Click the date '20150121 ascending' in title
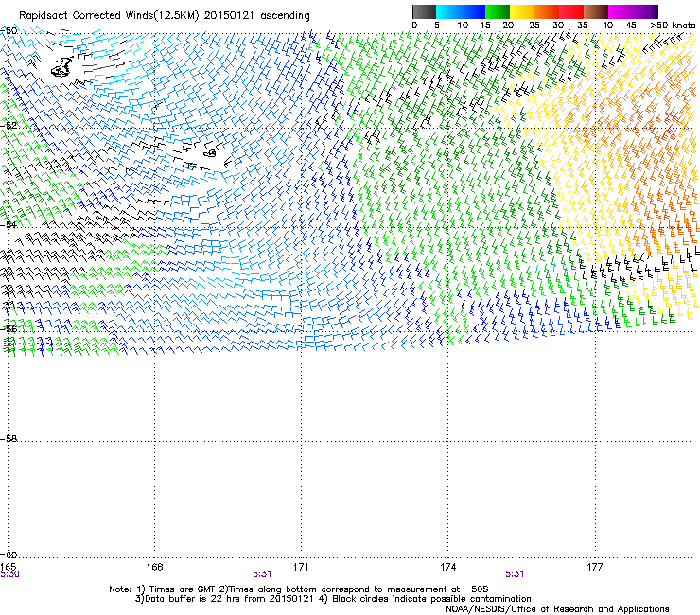 [256, 16]
